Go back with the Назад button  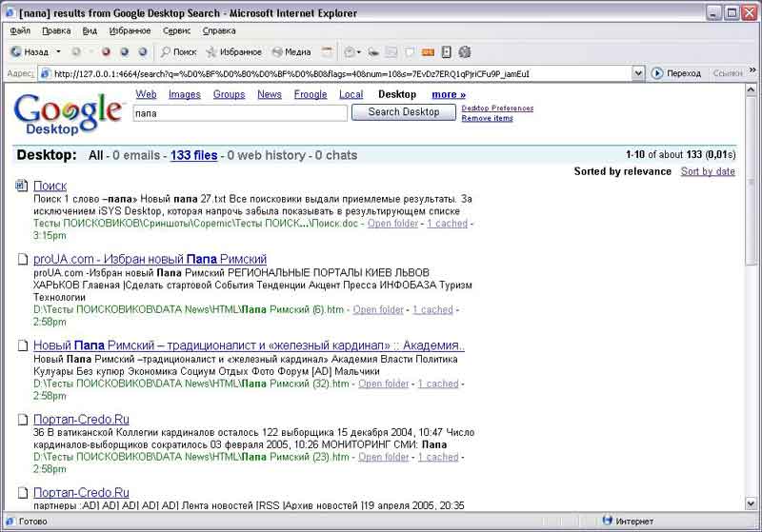tap(30, 52)
